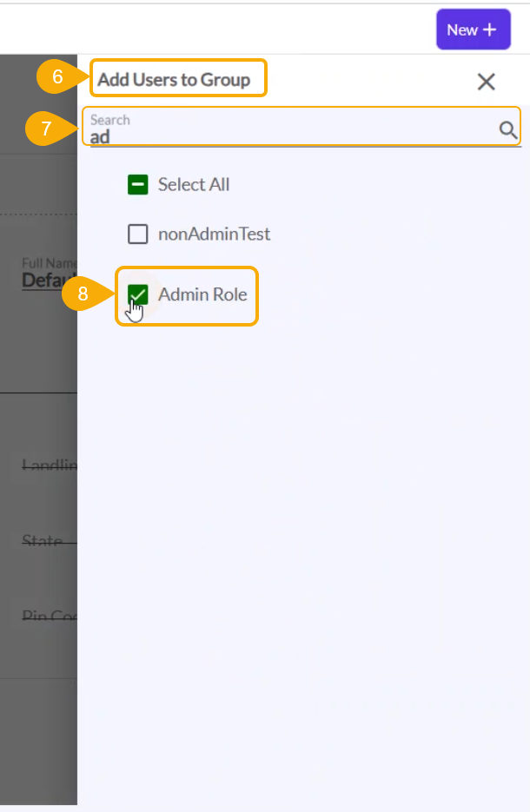The height and width of the screenshot is (812, 530).
Task: Select the Admin Role user label
Action: coord(202,294)
